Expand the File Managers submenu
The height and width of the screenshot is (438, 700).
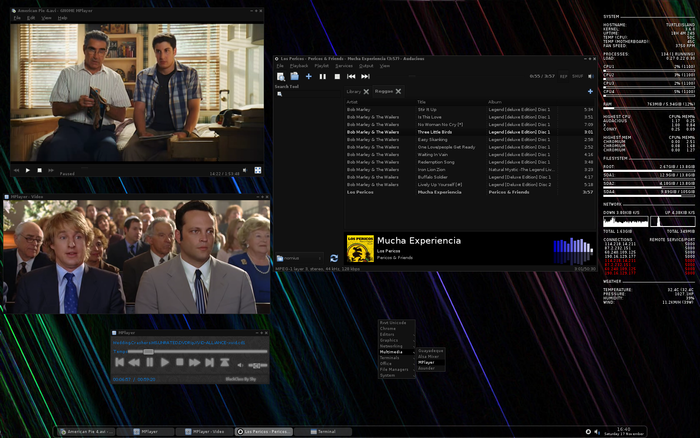click(x=394, y=369)
